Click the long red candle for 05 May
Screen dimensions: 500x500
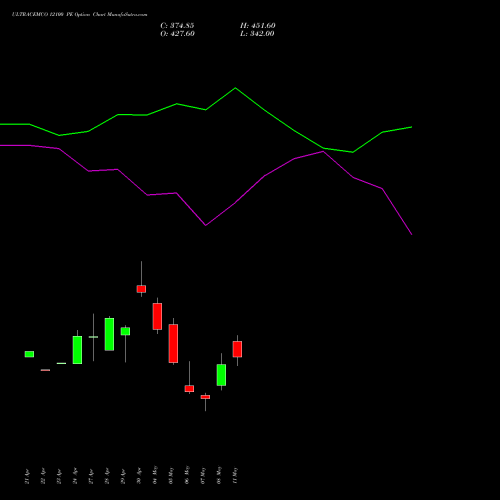click(x=173, y=343)
